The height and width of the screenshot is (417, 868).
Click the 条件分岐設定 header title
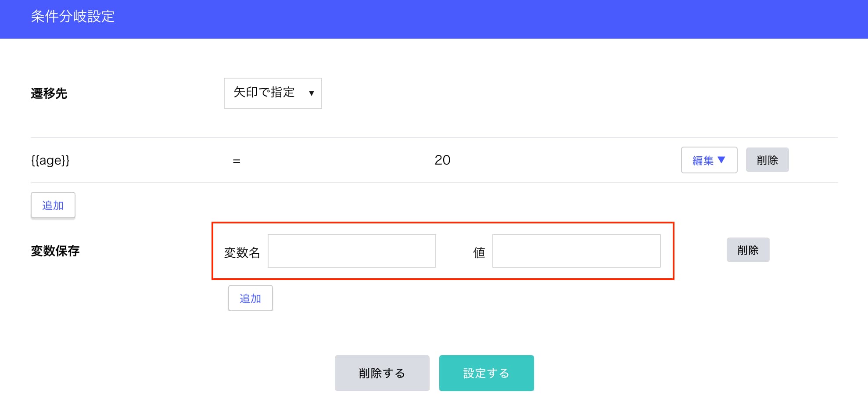[73, 17]
